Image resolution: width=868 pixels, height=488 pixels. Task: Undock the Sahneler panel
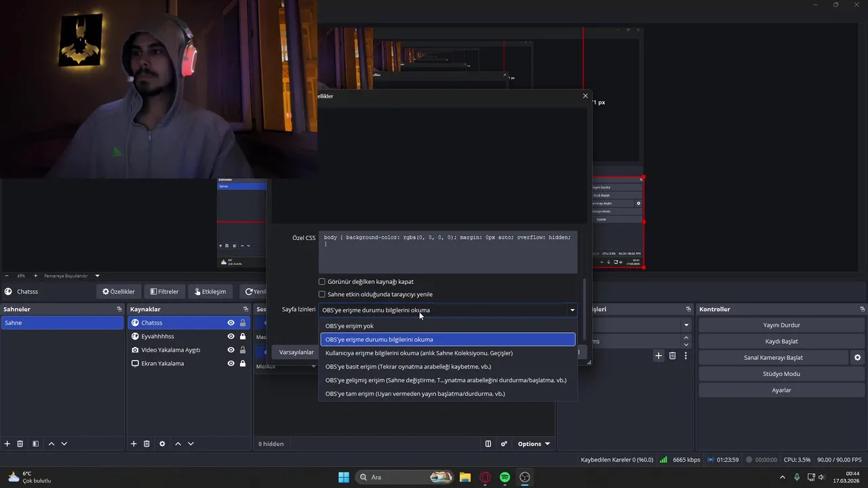tap(119, 309)
